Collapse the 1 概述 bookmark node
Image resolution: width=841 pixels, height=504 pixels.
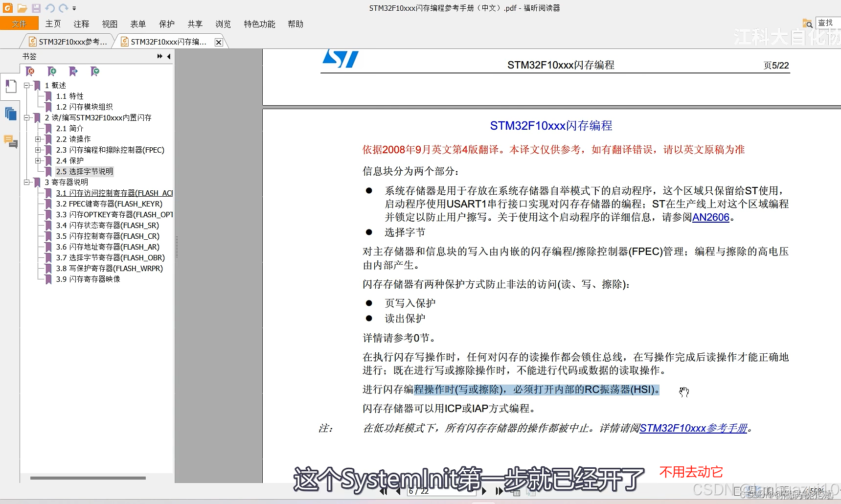27,85
